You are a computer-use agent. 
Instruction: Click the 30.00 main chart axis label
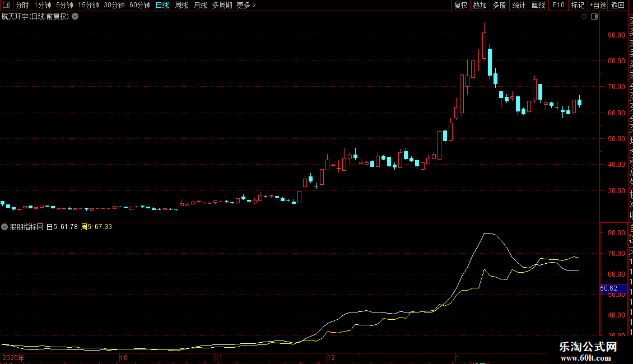tap(616, 190)
